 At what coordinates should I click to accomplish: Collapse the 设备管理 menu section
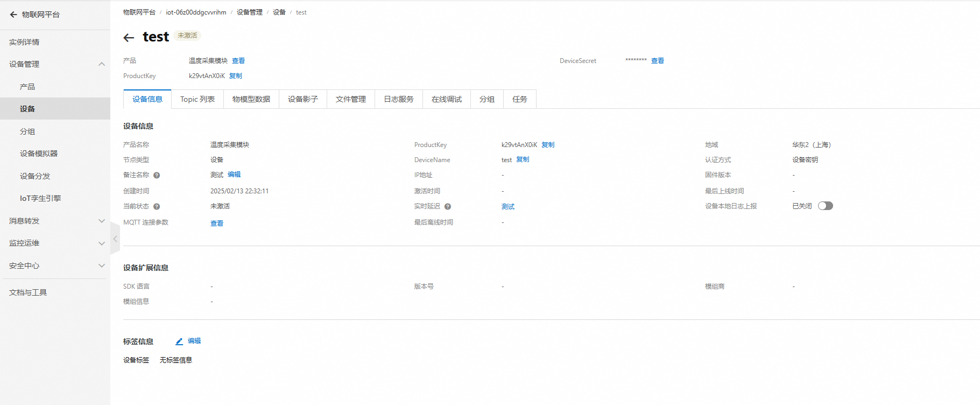101,64
